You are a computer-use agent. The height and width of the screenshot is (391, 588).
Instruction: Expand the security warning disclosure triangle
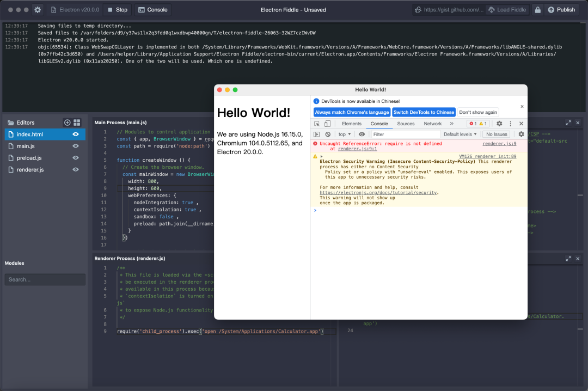[x=321, y=156]
